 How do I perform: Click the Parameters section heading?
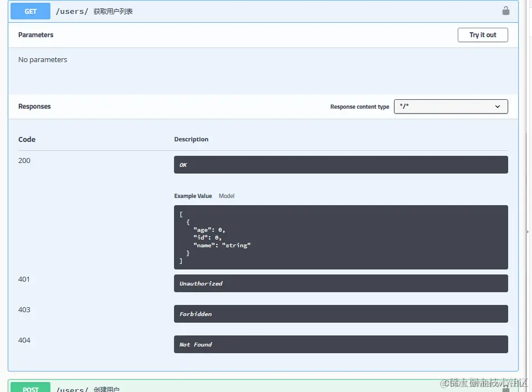click(35, 35)
